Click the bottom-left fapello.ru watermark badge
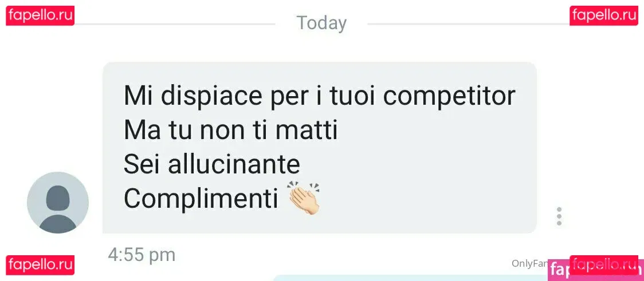Image resolution: width=644 pixels, height=281 pixels. [x=40, y=265]
